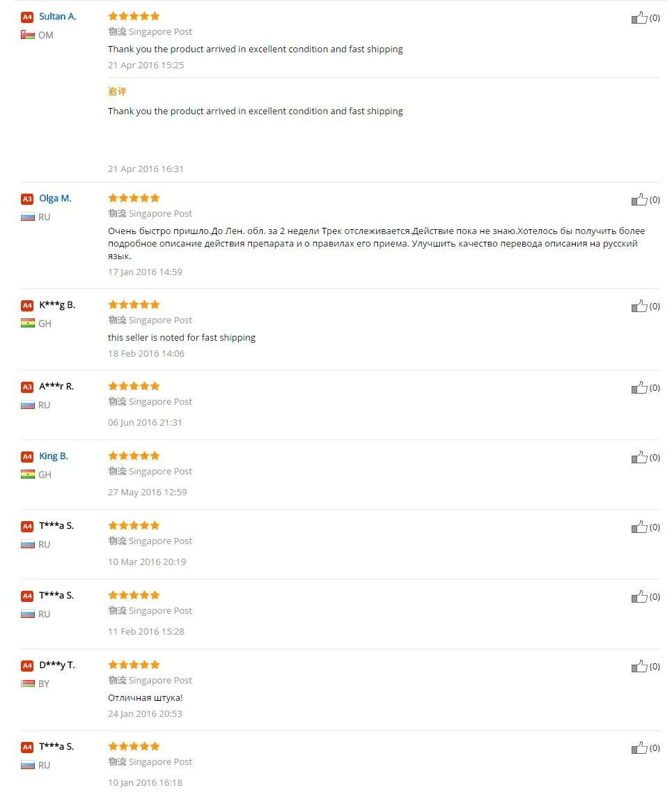Click Ghana flag under King B.
This screenshot has width=672, height=797.
[x=28, y=474]
